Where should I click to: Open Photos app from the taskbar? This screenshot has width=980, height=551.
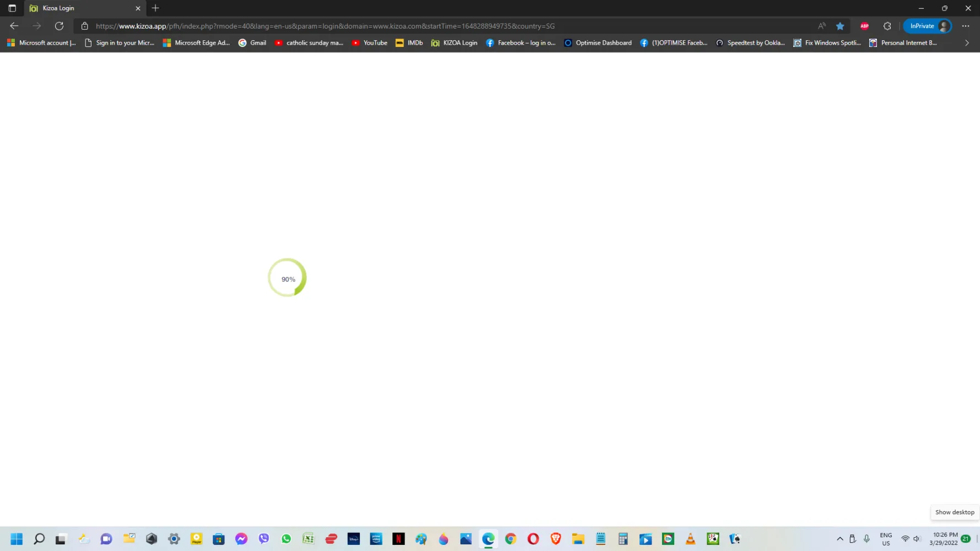coord(466,539)
